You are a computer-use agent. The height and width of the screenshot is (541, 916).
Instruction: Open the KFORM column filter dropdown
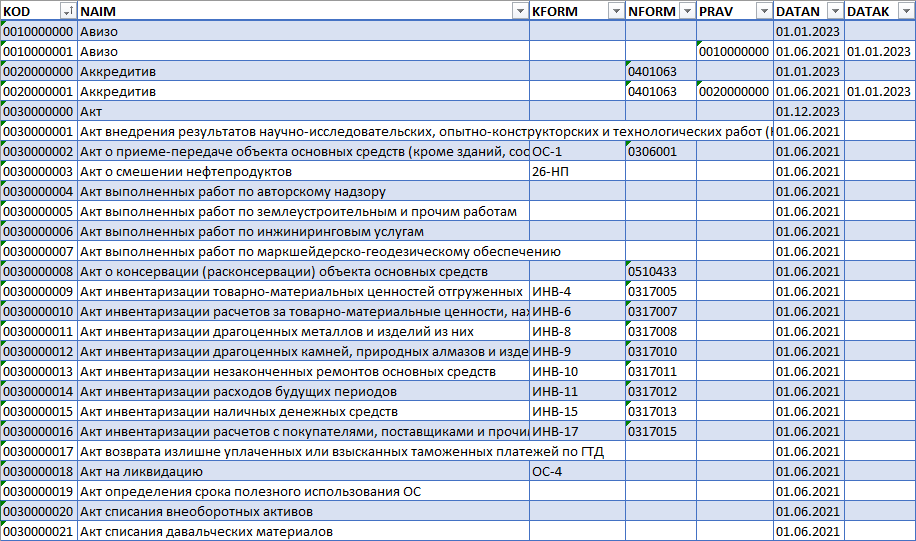616,11
